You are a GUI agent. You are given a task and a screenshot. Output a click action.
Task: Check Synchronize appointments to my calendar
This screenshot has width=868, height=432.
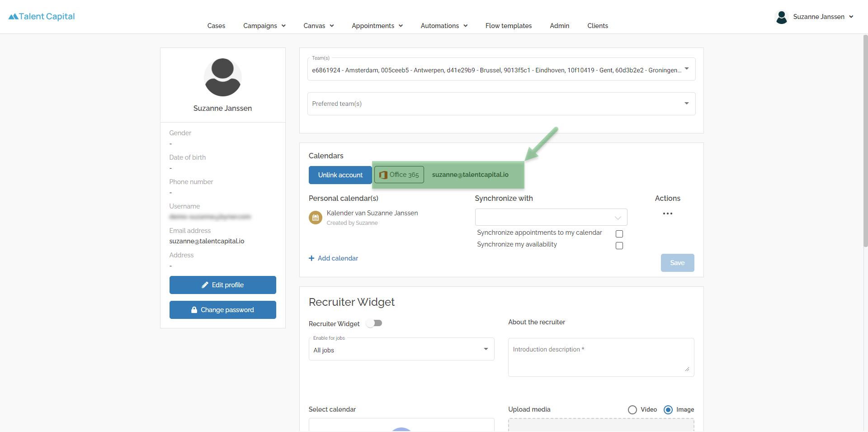point(619,234)
